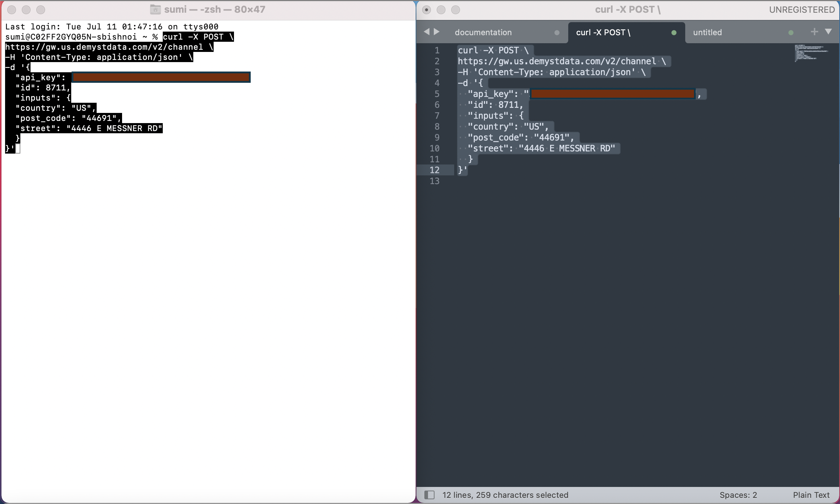Screen dimensions: 840x504
Task: Click the Sublime window close button
Action: (427, 10)
